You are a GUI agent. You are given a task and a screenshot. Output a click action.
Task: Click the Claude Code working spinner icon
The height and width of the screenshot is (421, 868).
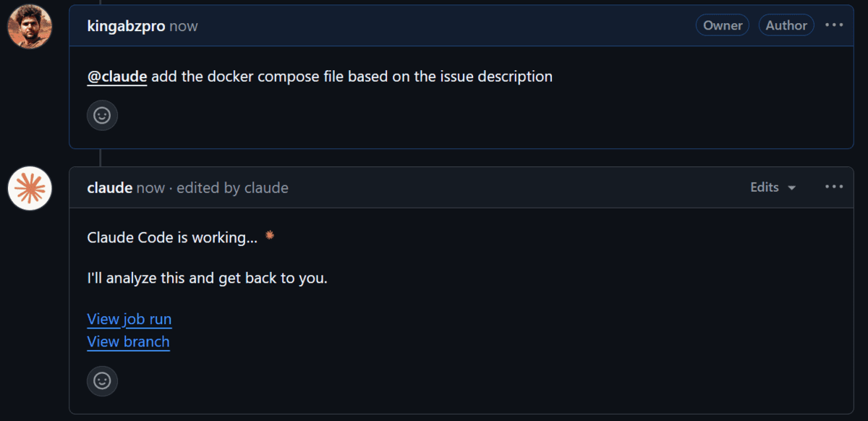pyautogui.click(x=270, y=235)
